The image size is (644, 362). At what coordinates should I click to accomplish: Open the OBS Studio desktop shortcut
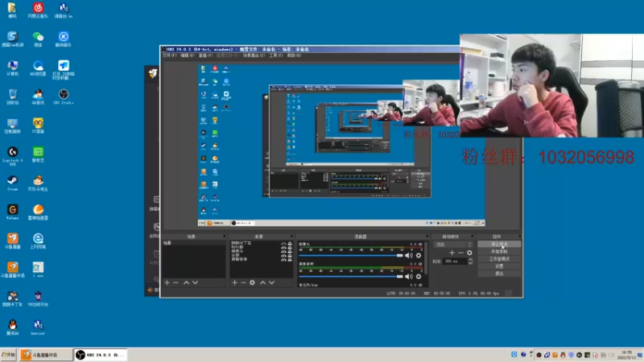point(64,97)
